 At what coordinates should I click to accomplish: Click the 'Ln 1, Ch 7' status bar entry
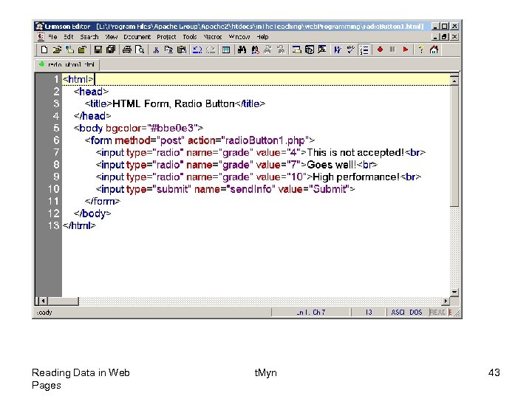point(311,312)
